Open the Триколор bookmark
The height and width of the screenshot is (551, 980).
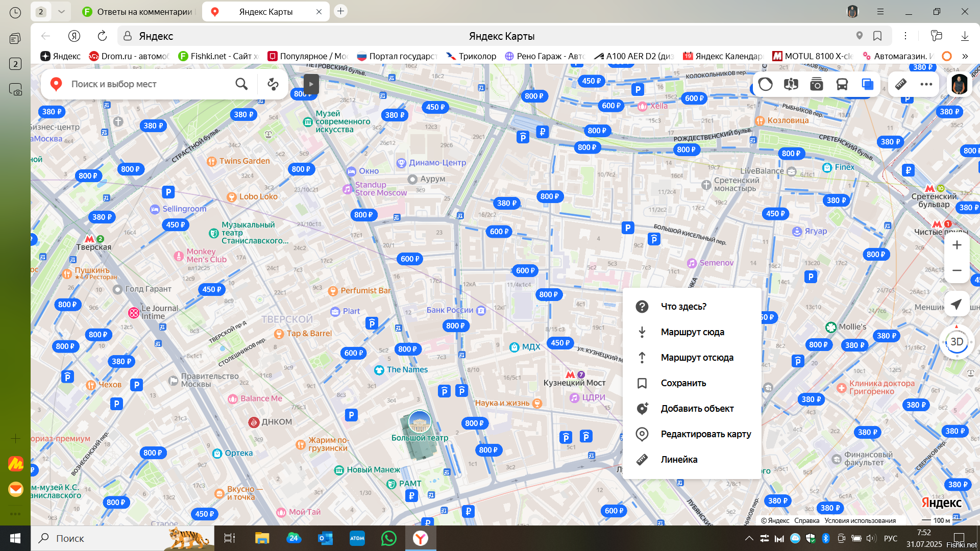tap(471, 56)
